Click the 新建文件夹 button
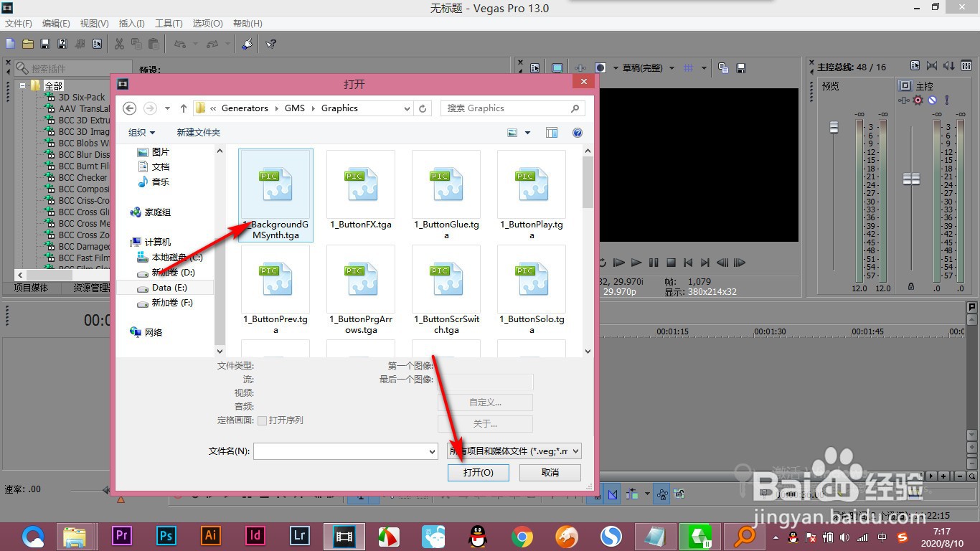The image size is (980, 551). coord(199,133)
